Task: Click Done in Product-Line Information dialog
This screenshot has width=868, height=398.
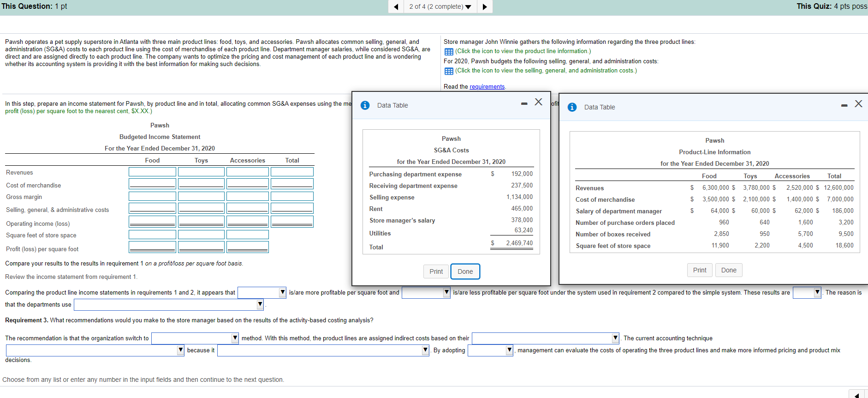Action: pyautogui.click(x=729, y=270)
